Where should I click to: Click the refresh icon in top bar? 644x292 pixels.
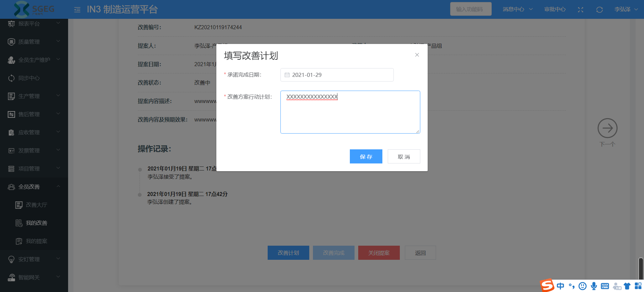pyautogui.click(x=599, y=10)
